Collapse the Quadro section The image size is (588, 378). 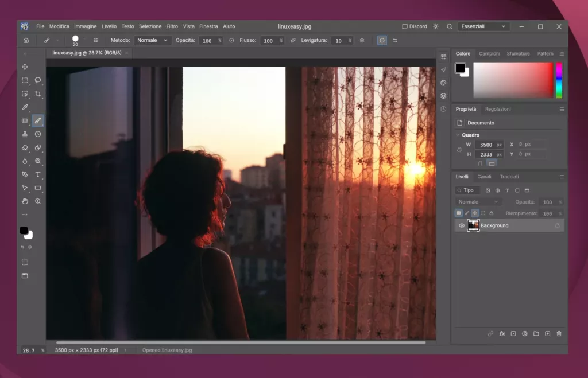click(x=458, y=135)
